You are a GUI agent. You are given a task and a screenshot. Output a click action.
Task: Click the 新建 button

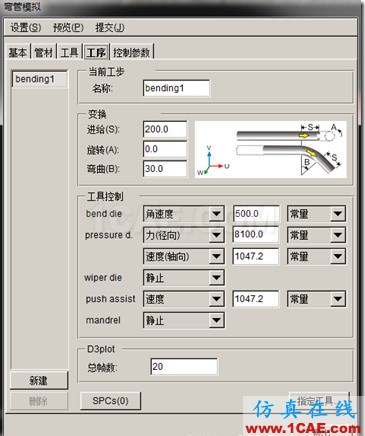[39, 380]
